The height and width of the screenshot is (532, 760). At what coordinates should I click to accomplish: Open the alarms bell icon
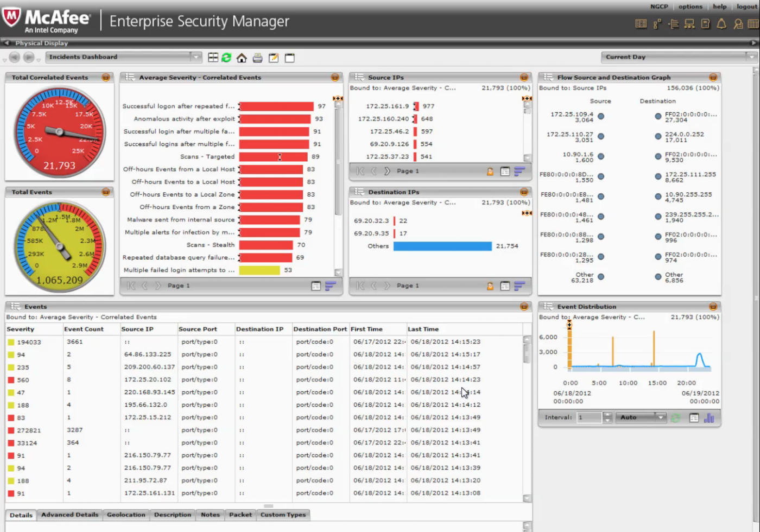(x=721, y=24)
